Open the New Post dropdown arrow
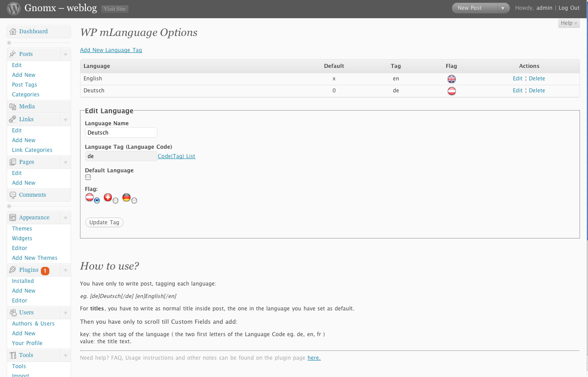588x377 pixels. (503, 8)
